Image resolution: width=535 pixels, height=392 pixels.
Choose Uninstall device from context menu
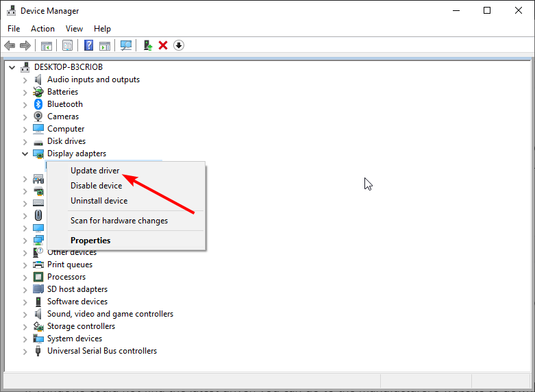click(126, 200)
